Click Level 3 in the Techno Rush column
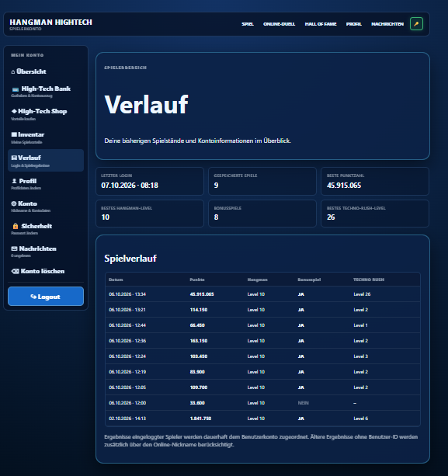Screen dimensions: 448x476 [360, 356]
